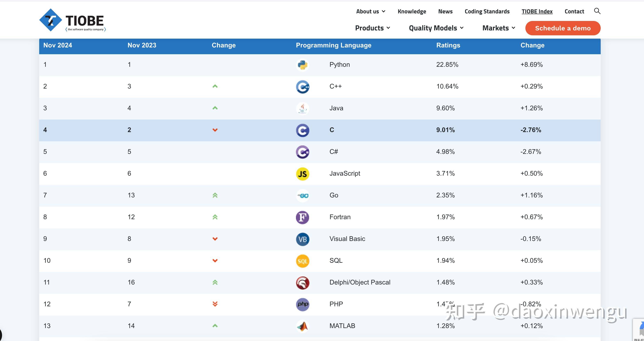Viewport: 644px width, 341px height.
Task: Click the +0.12% change for MATLAB
Action: pyautogui.click(x=532, y=326)
